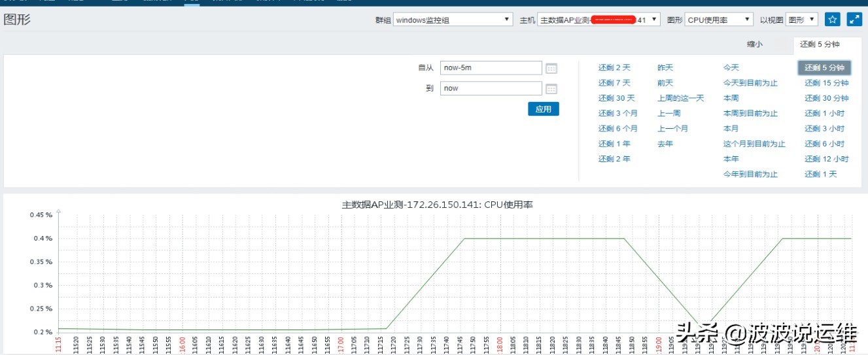Set range to 还剩 15 分钟

(x=827, y=83)
